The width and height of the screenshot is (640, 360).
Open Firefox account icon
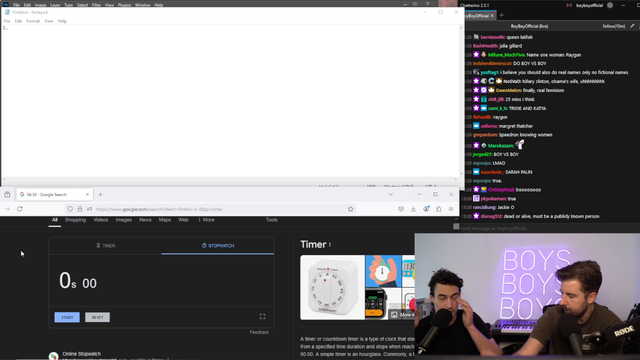click(x=426, y=209)
